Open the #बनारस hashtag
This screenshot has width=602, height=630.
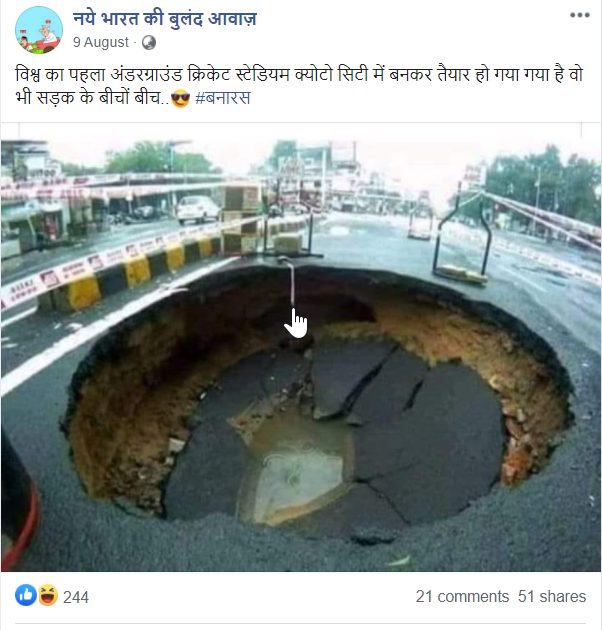click(x=223, y=98)
